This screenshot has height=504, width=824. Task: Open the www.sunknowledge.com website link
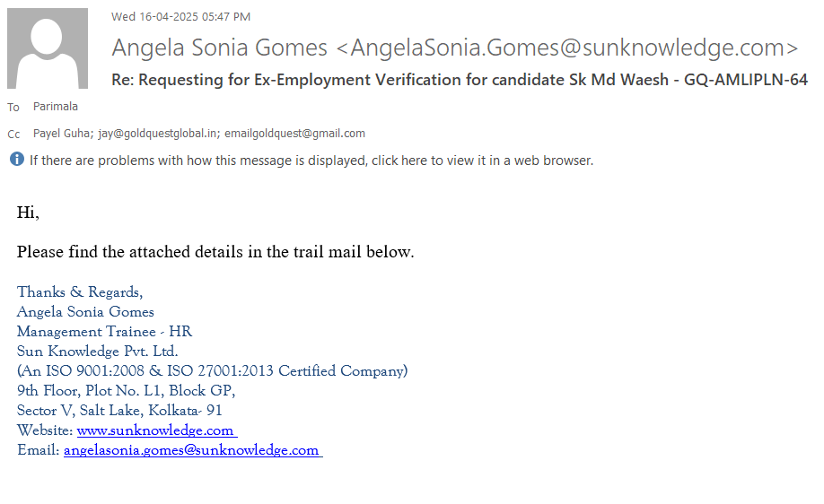coord(155,430)
